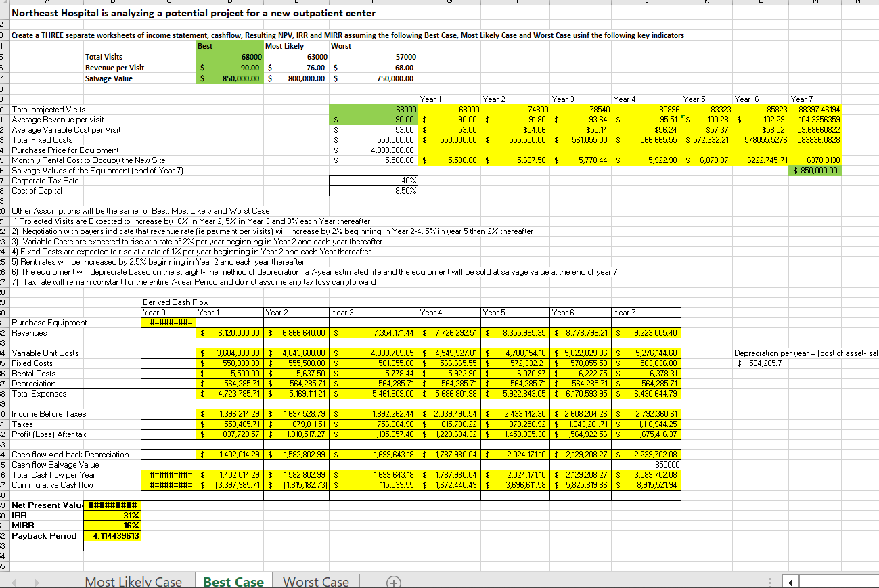879x588 pixels.
Task: Click 'Cash flow Add-back Depreciation' label
Action: [70, 455]
